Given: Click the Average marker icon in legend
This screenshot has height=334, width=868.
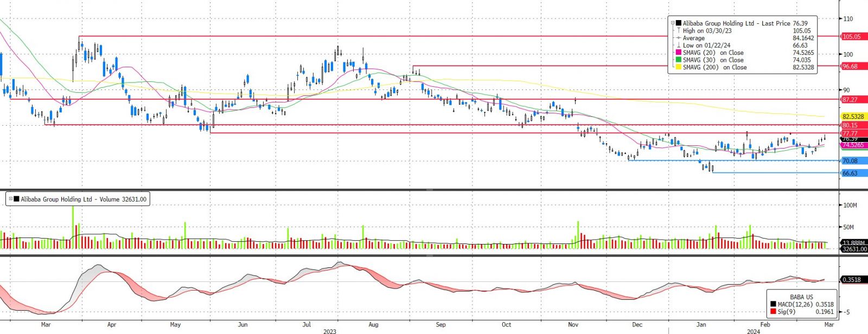Looking at the screenshot, I should (678, 38).
